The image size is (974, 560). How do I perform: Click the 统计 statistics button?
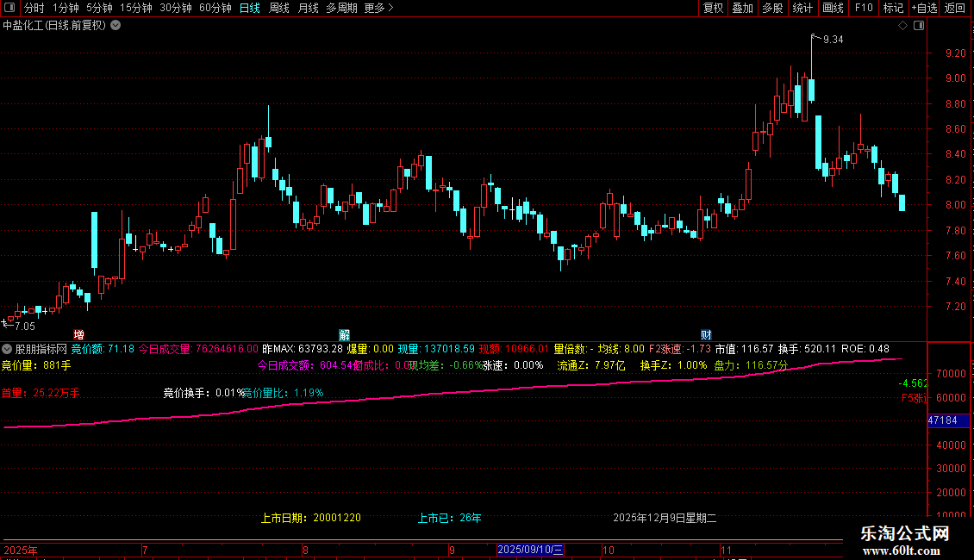[x=802, y=8]
